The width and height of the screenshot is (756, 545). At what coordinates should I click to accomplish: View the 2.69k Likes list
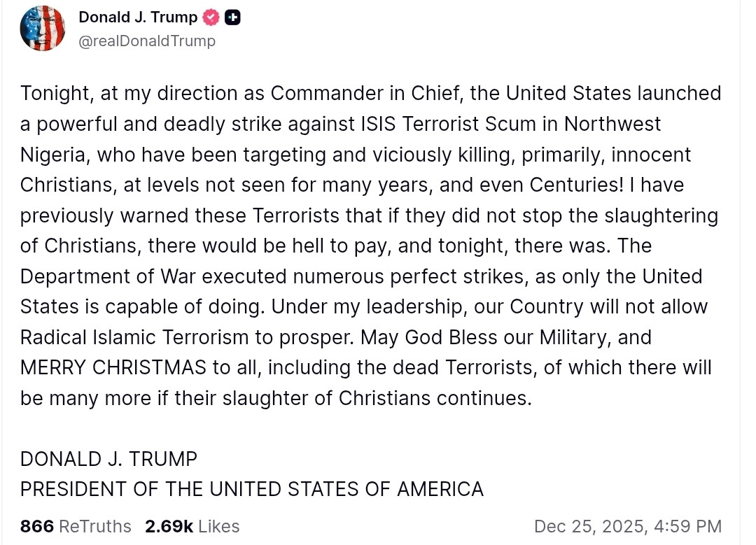coord(192,526)
